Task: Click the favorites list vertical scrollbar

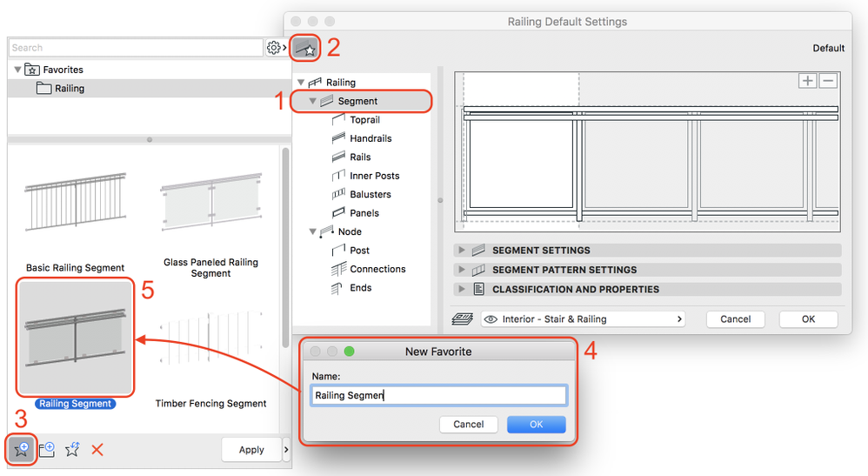Action: point(285,248)
